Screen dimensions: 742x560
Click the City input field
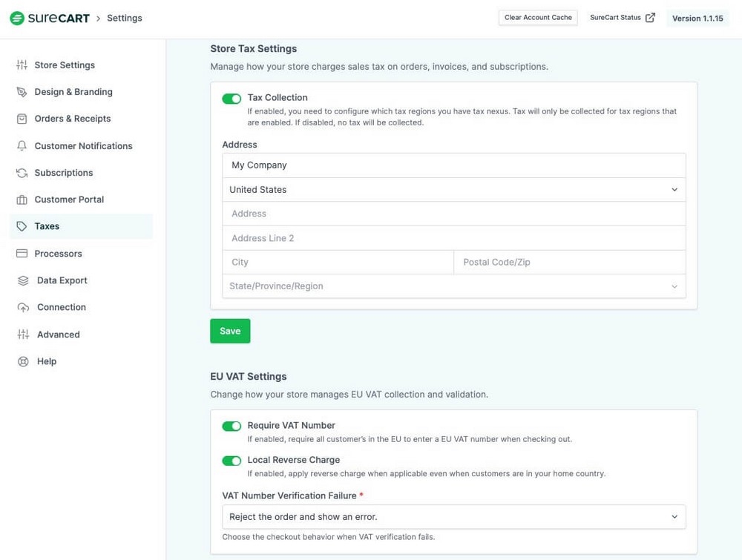click(338, 262)
